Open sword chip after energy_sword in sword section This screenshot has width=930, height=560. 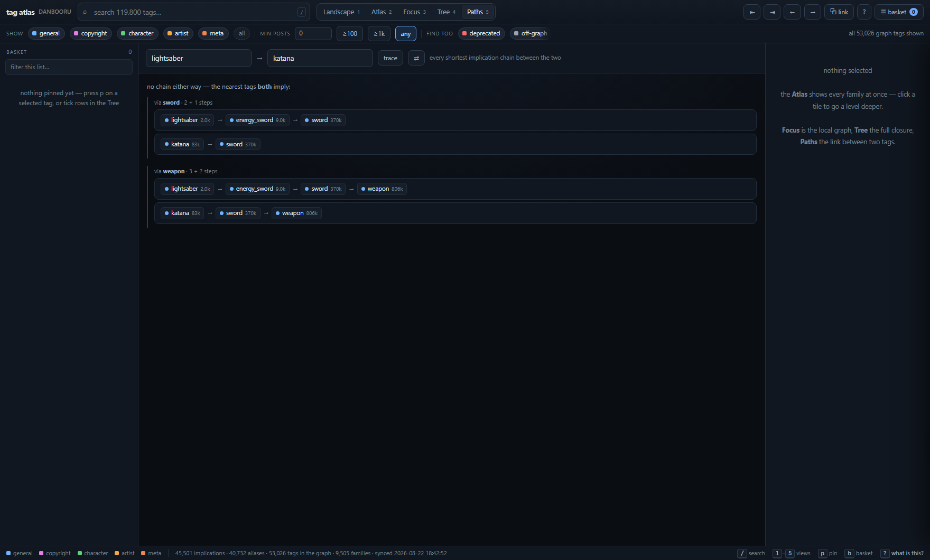coord(323,120)
